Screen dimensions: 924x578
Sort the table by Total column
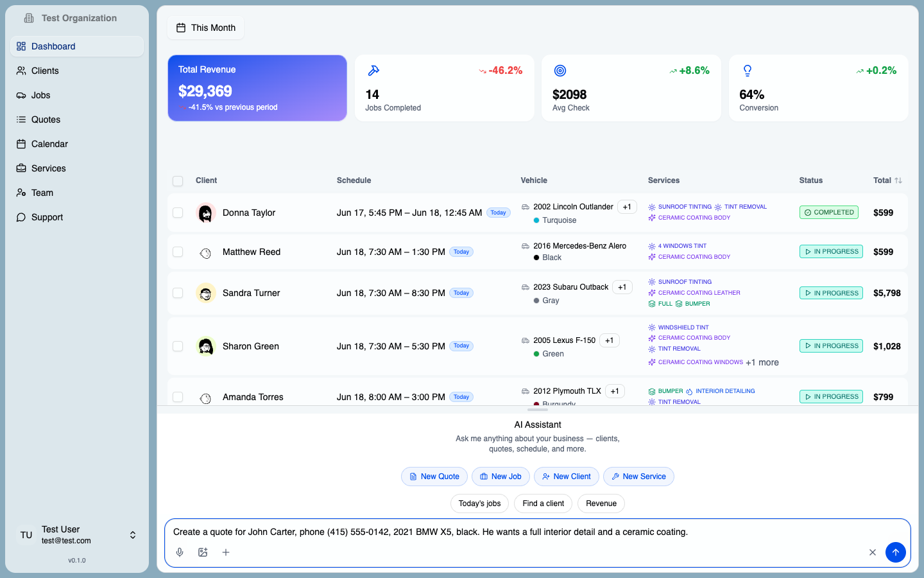pyautogui.click(x=887, y=180)
